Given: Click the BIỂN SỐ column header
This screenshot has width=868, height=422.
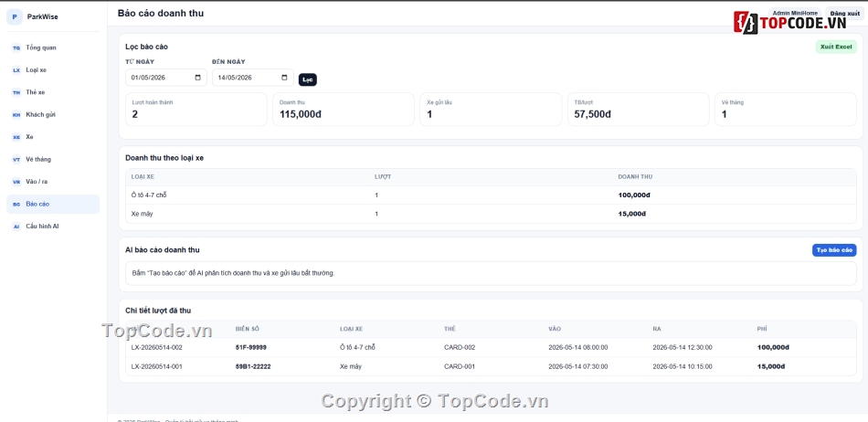Looking at the screenshot, I should coord(248,329).
